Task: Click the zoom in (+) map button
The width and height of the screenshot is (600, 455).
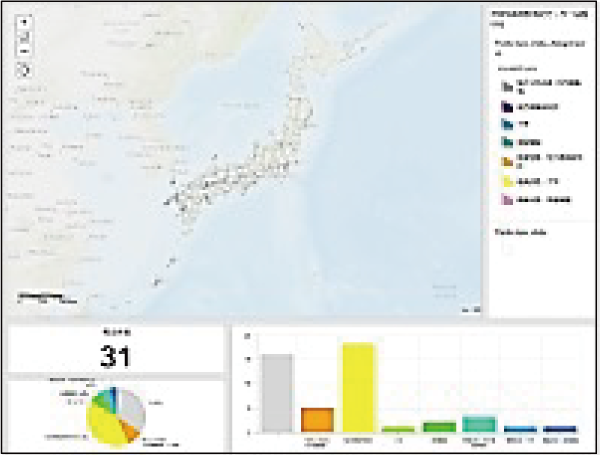Action: [x=24, y=21]
